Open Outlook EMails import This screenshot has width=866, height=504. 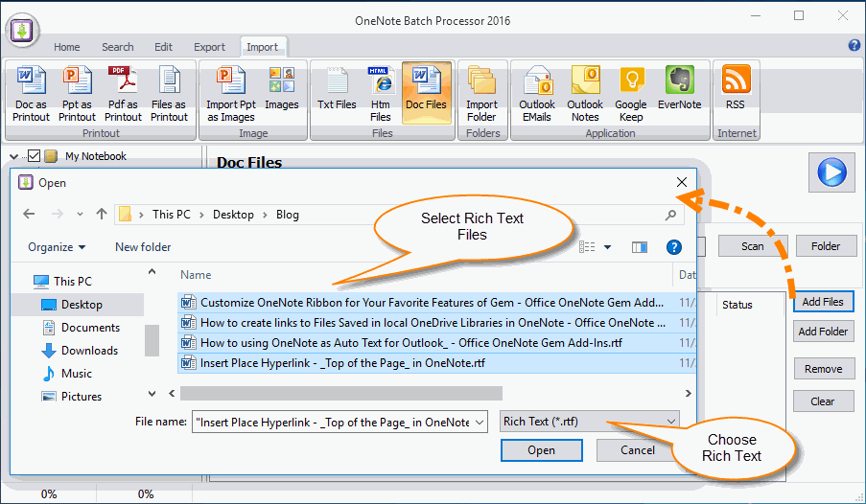point(537,94)
